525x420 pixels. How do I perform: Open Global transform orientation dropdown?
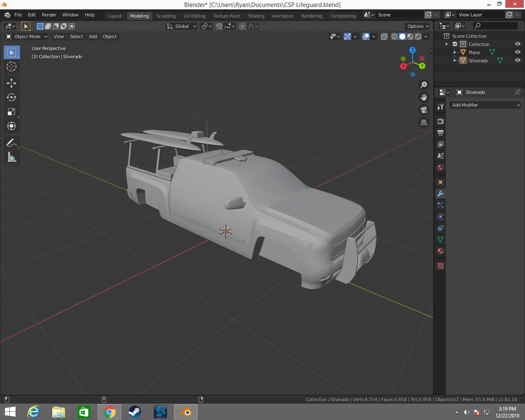tap(181, 26)
